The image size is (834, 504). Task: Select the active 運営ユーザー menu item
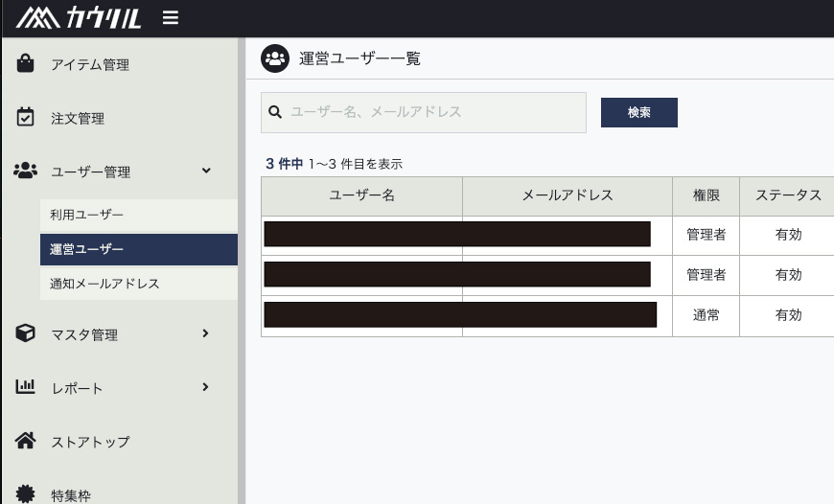(87, 249)
